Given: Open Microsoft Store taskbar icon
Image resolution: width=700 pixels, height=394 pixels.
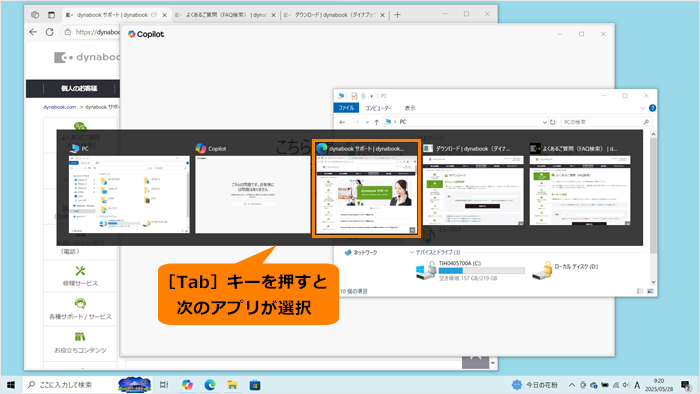Looking at the screenshot, I should (x=255, y=385).
